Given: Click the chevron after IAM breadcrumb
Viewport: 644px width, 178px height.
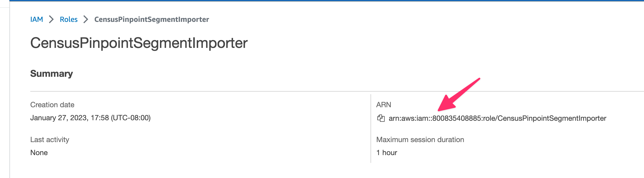Looking at the screenshot, I should 51,19.
